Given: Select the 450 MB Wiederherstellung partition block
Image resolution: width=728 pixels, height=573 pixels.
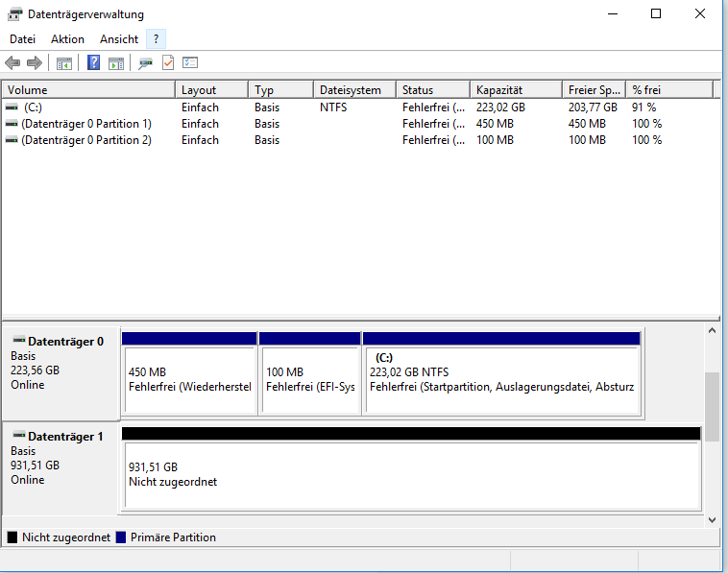Looking at the screenshot, I should (189, 373).
